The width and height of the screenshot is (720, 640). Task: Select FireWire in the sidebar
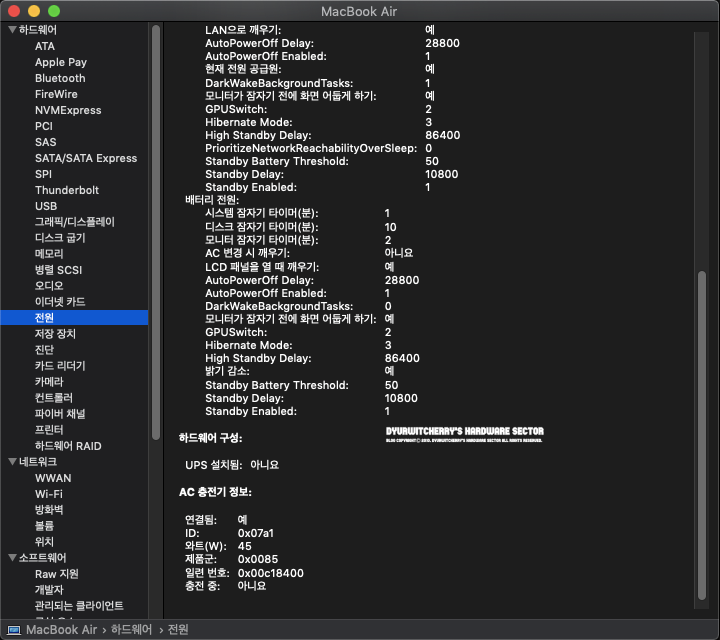click(56, 94)
